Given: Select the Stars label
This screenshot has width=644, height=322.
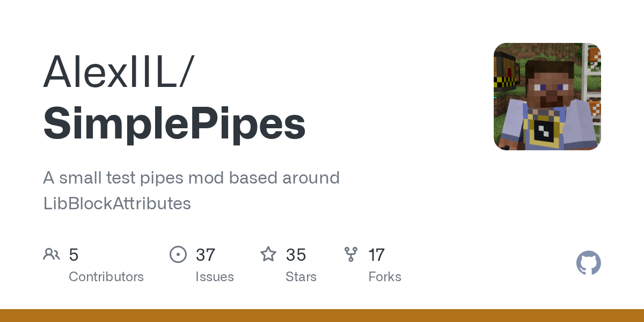Looking at the screenshot, I should [x=301, y=277].
